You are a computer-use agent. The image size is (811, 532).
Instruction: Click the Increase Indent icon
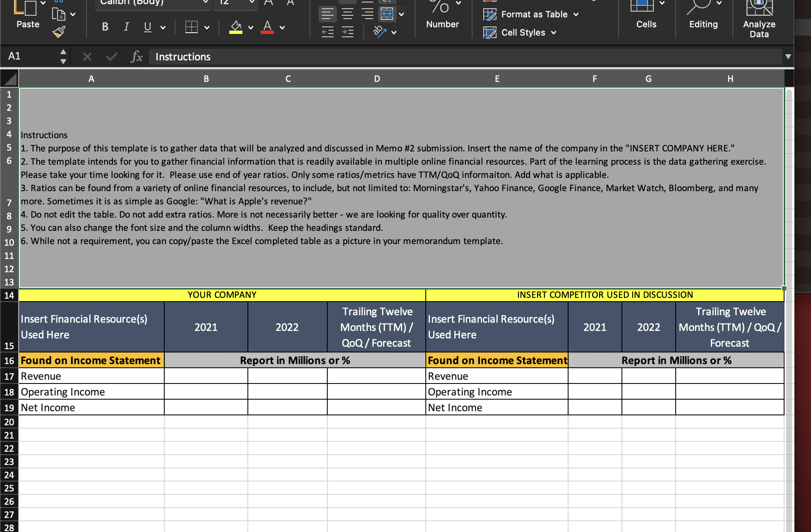[347, 32]
